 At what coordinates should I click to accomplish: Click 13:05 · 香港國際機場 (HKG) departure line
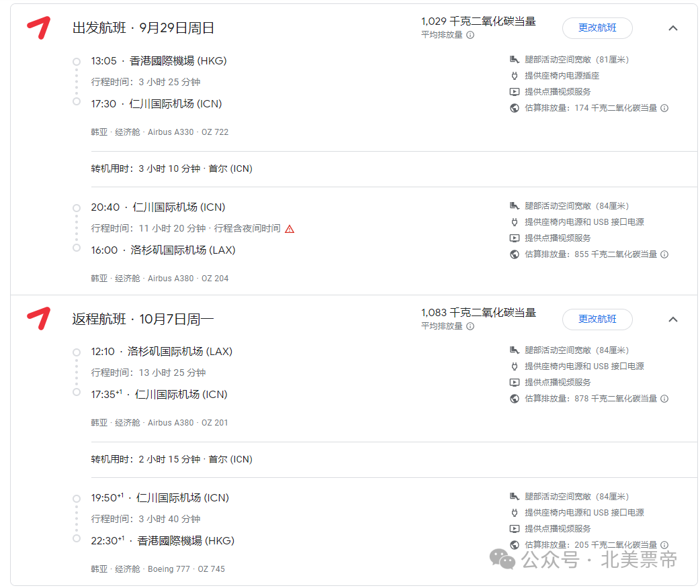tap(159, 60)
